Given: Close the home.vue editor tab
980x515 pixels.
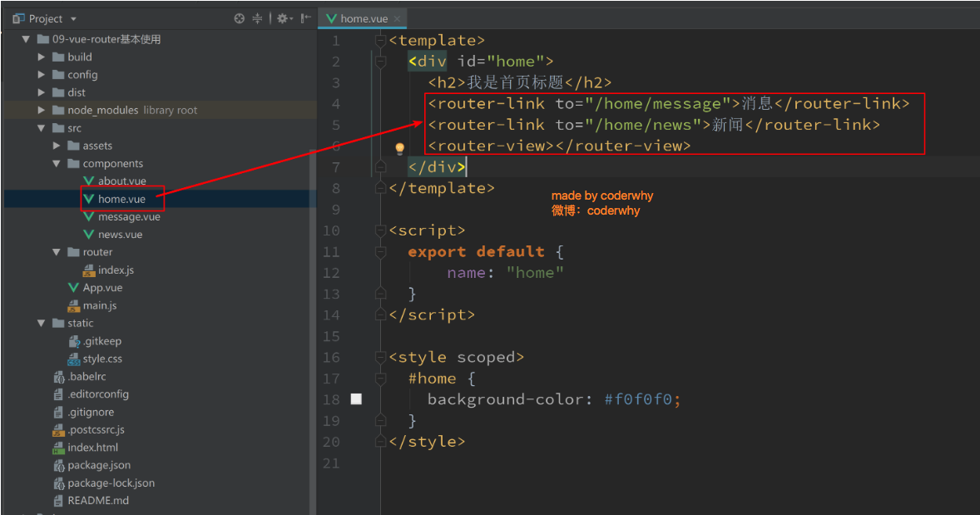Looking at the screenshot, I should (x=397, y=19).
